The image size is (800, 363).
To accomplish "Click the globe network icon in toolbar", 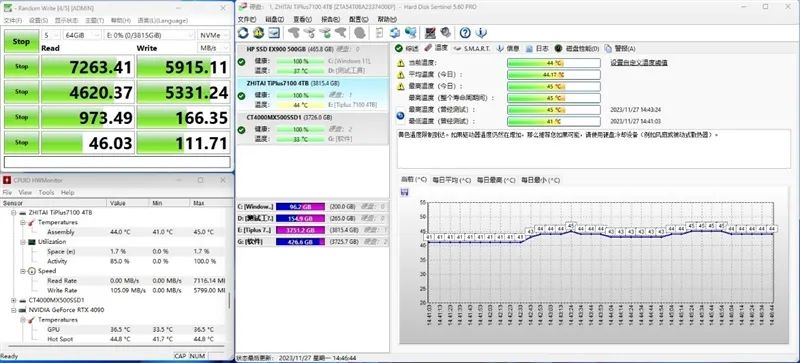I will [x=410, y=33].
